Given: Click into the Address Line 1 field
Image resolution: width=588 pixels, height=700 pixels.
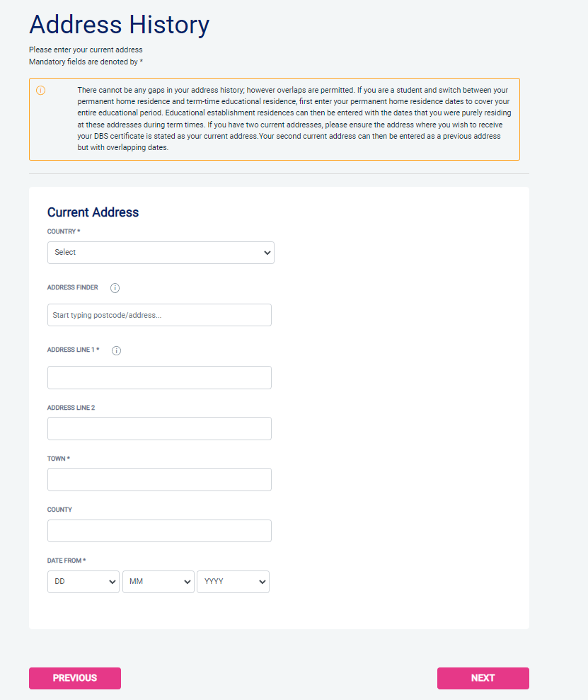Looking at the screenshot, I should (159, 377).
